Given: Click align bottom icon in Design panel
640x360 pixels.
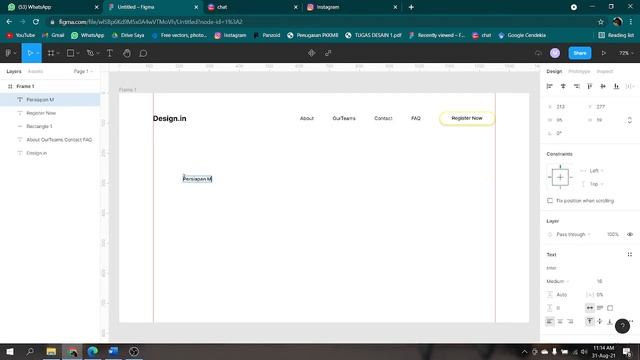Looking at the screenshot, I should (x=616, y=86).
